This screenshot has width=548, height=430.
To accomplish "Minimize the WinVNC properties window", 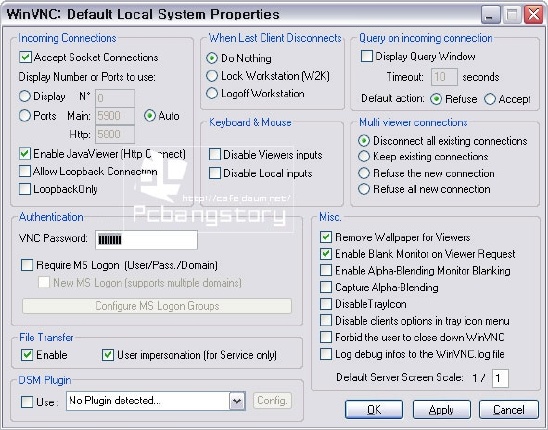I will pyautogui.click(x=490, y=15).
